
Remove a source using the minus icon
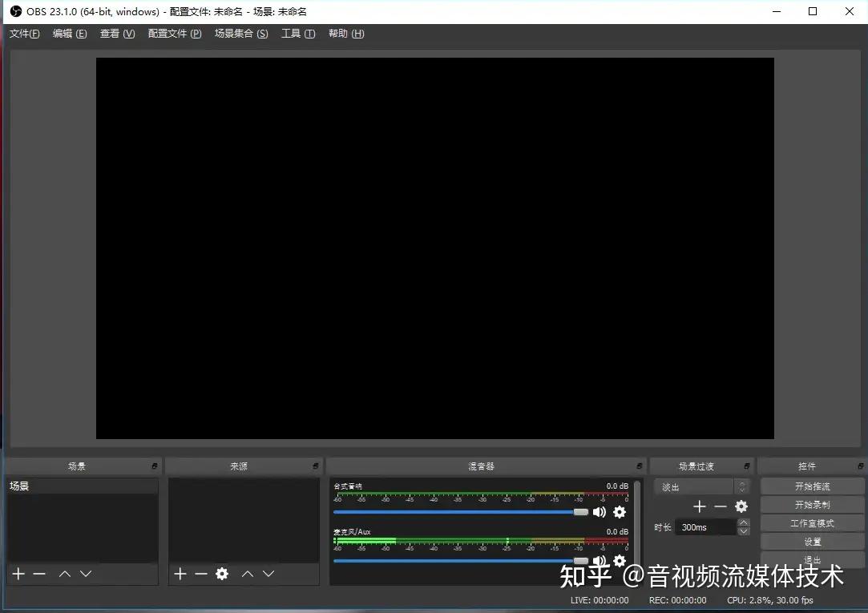click(x=200, y=574)
